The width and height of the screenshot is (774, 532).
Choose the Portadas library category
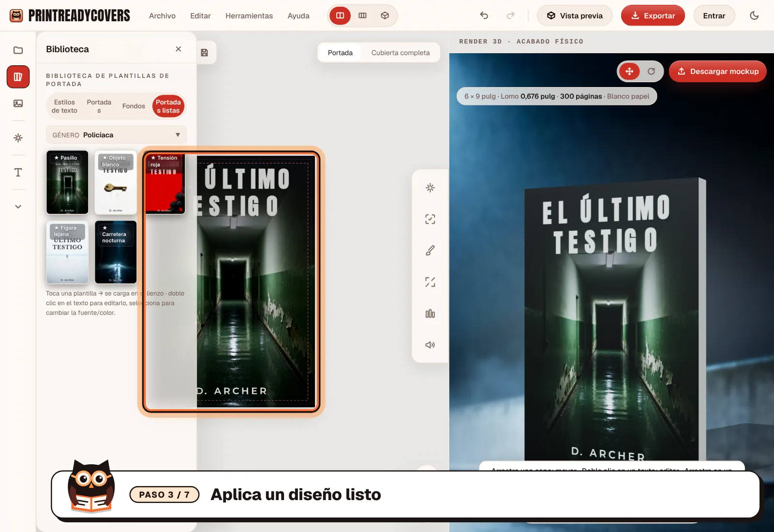pos(99,106)
